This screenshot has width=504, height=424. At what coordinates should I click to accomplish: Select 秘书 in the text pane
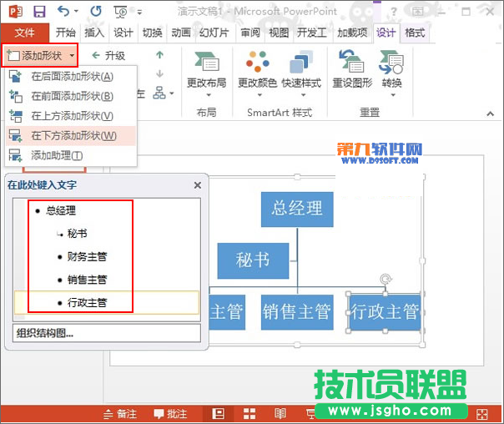coord(77,234)
